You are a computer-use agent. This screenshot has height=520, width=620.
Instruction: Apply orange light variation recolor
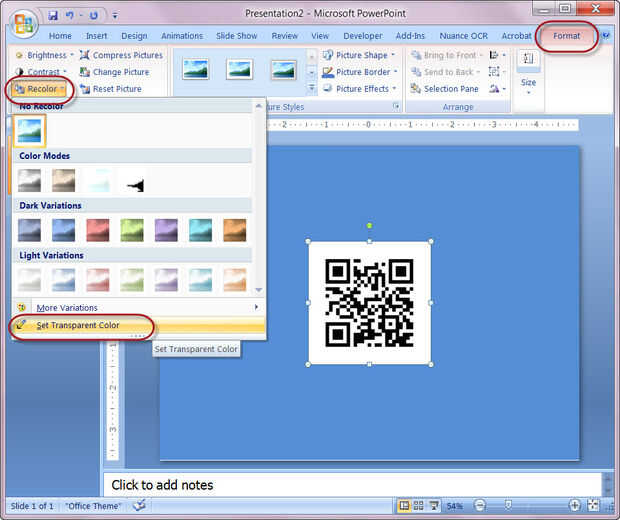click(x=235, y=280)
